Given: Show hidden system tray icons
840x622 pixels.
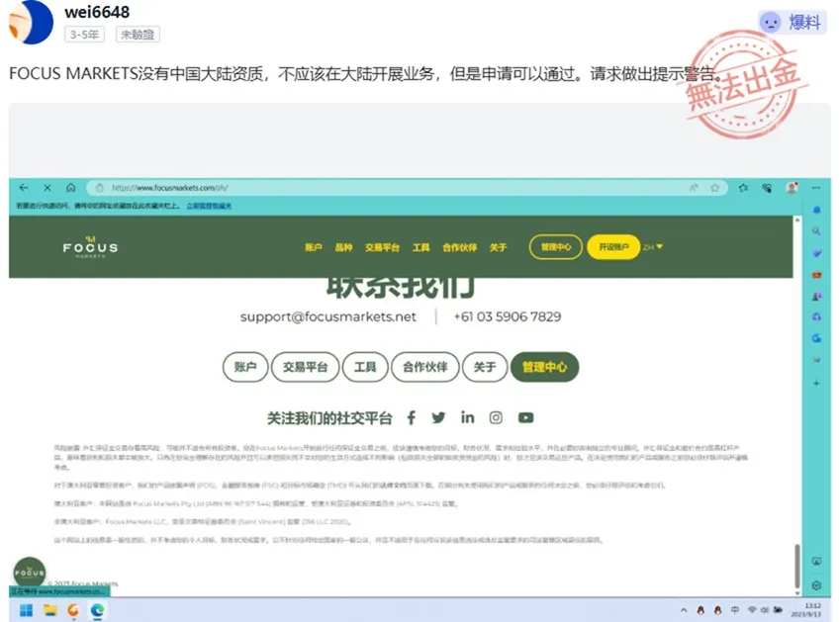Looking at the screenshot, I should point(684,610).
